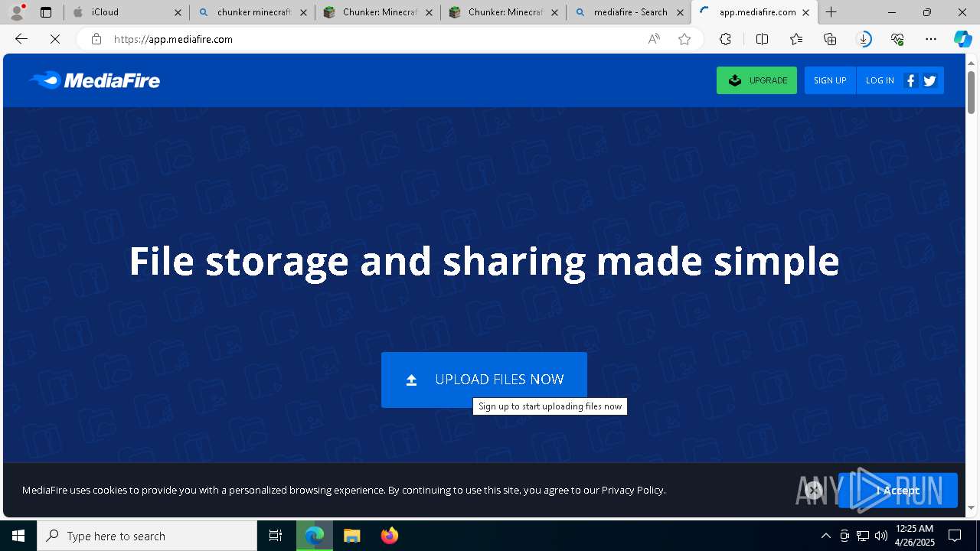The height and width of the screenshot is (551, 980).
Task: Open the notification center icon
Action: click(x=955, y=536)
